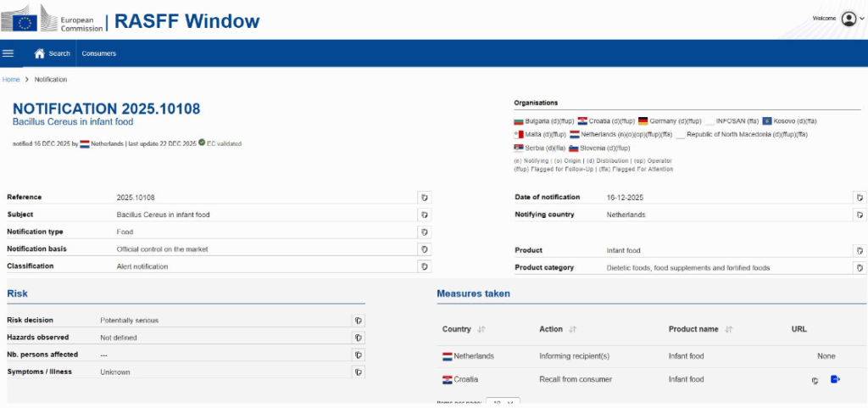Screen dimensions: 868x408
Task: Click the EC validated check badge
Action: coord(202,143)
